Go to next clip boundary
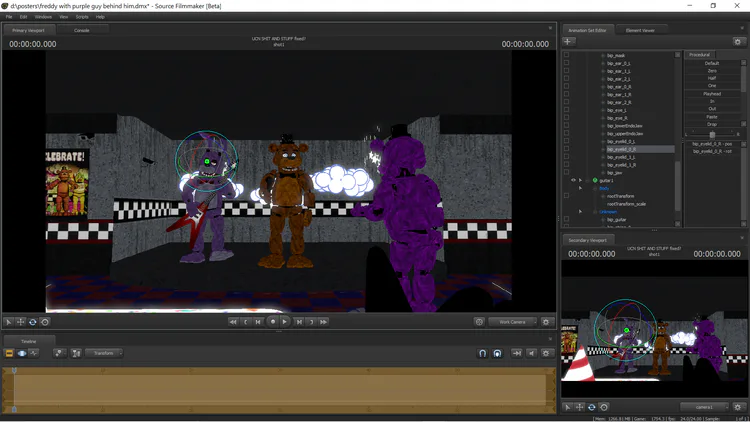 (311, 322)
